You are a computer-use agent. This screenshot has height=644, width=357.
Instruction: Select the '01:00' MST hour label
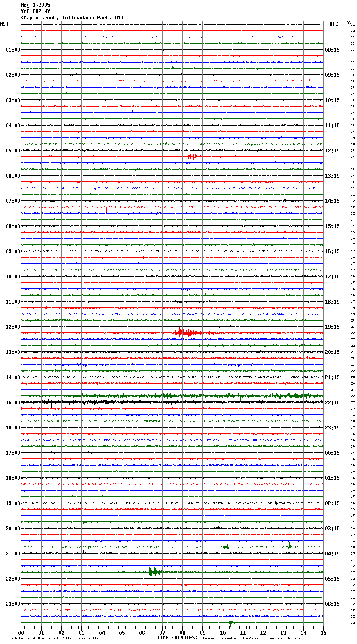coord(13,50)
